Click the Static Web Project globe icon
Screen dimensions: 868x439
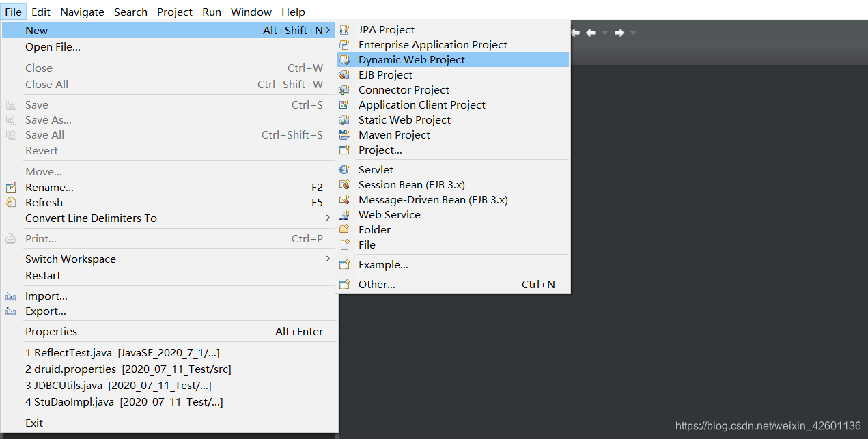pos(345,120)
